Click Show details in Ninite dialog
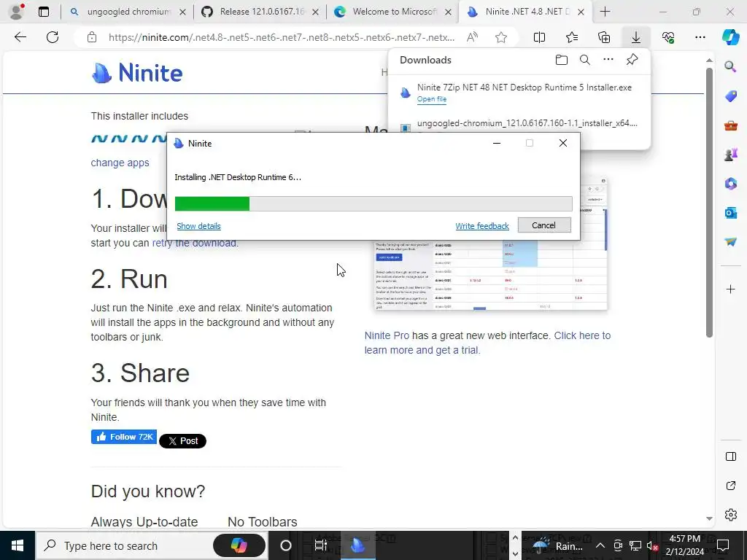This screenshot has width=747, height=560. 198,226
